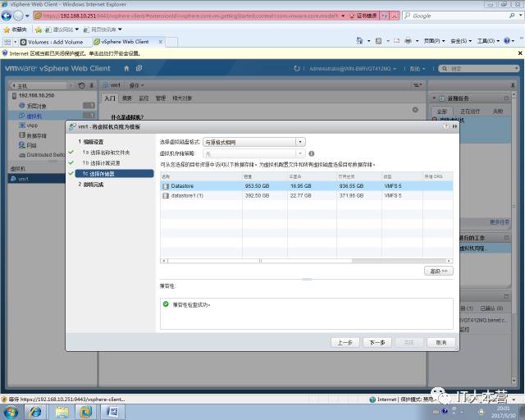Open Internet Explorer from the taskbar

pos(35,412)
